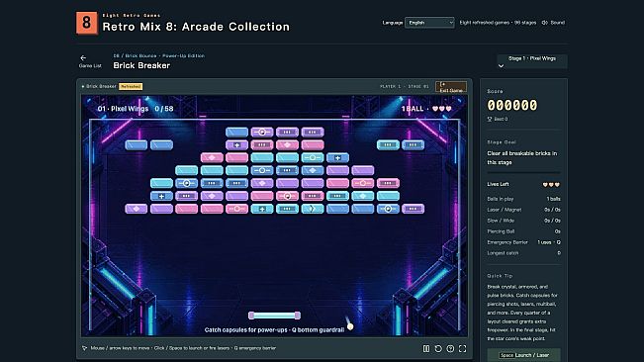644x362 pixels.
Task: Click the Brick Breaker tab label above the game field
Action: (101, 87)
